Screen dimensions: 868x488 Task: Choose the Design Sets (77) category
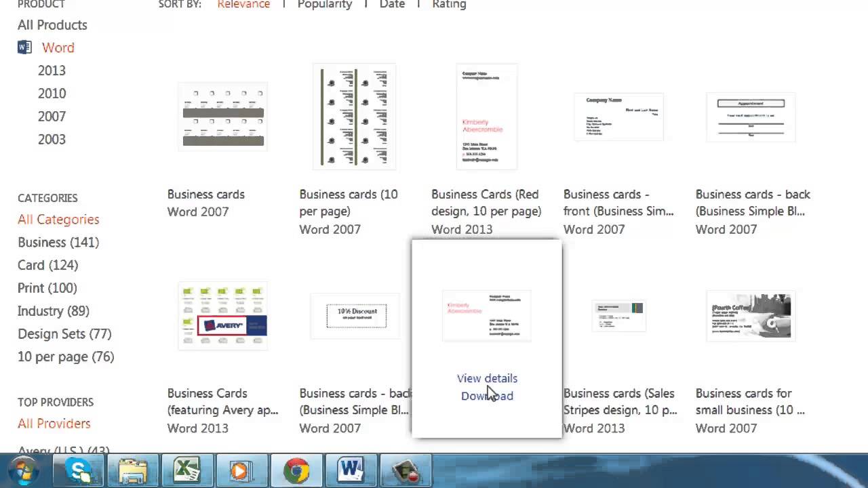pos(64,334)
